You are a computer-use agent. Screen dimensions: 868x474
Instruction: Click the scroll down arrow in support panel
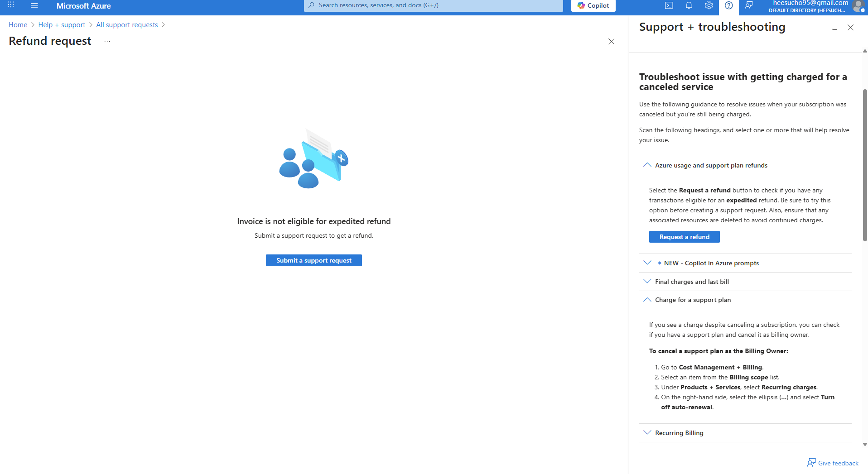point(865,445)
